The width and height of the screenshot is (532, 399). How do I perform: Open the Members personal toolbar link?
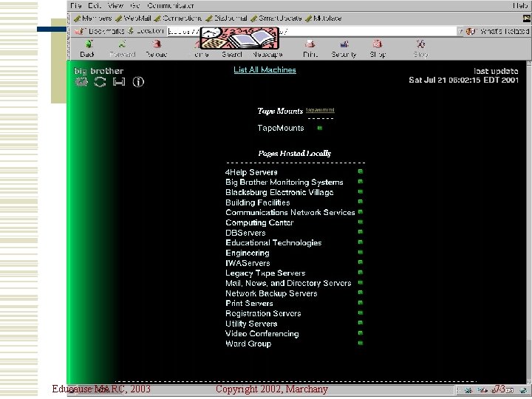pyautogui.click(x=93, y=18)
